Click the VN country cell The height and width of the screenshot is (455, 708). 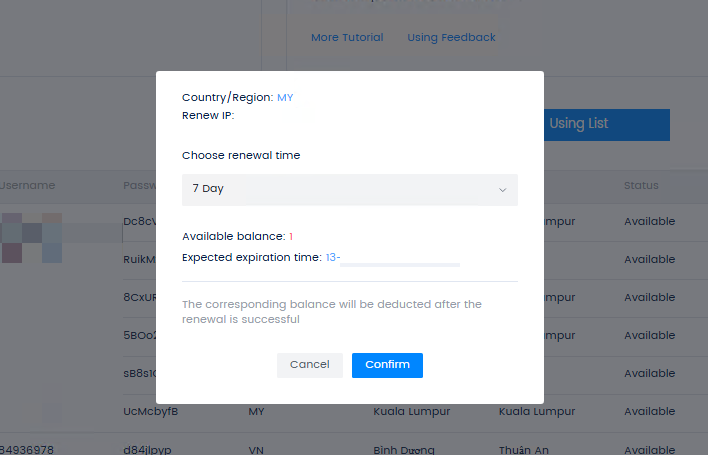point(256,450)
